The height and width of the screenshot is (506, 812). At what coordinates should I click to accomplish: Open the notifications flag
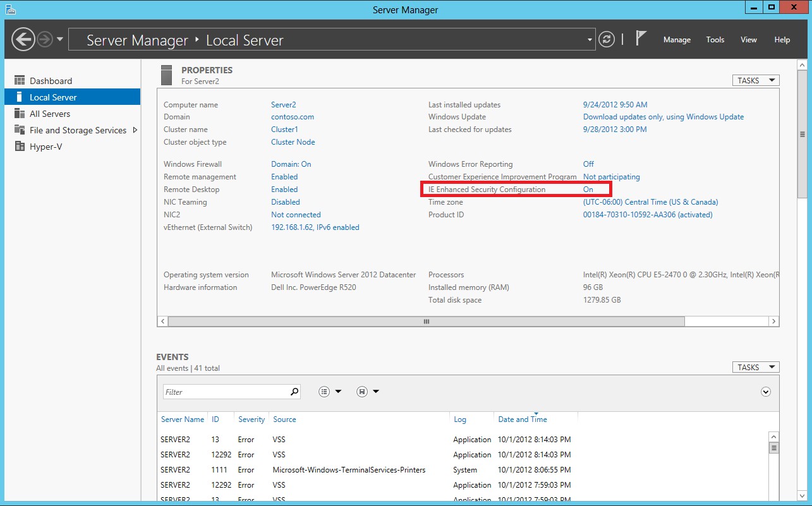641,39
